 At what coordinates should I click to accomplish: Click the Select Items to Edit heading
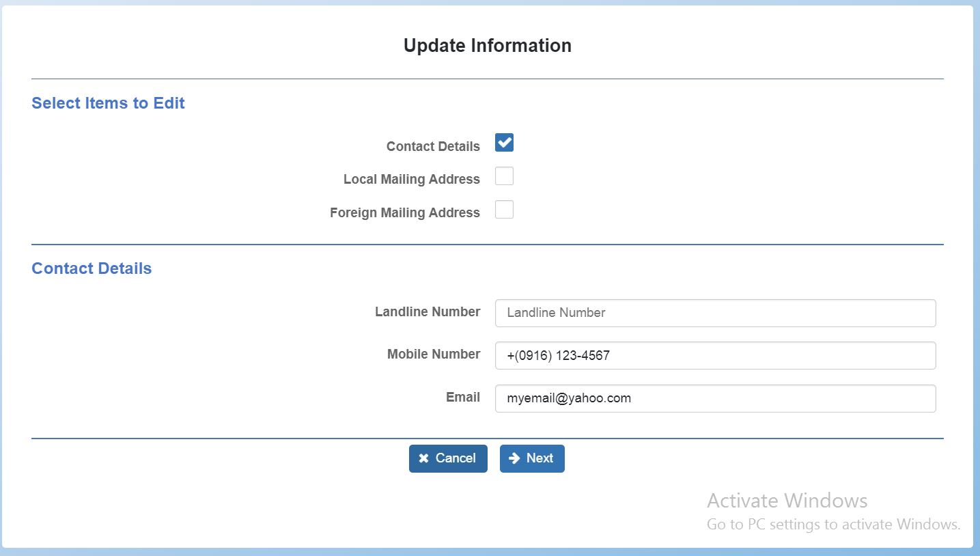coord(107,102)
